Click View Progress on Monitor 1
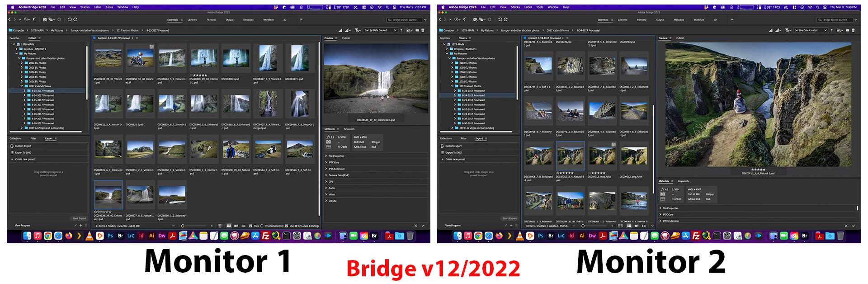The height and width of the screenshot is (284, 868). 23,225
